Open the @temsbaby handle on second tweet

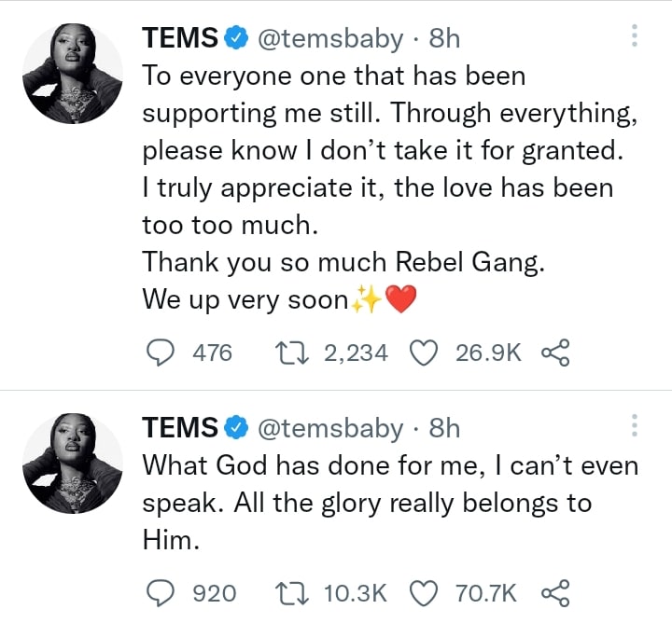pyautogui.click(x=330, y=428)
